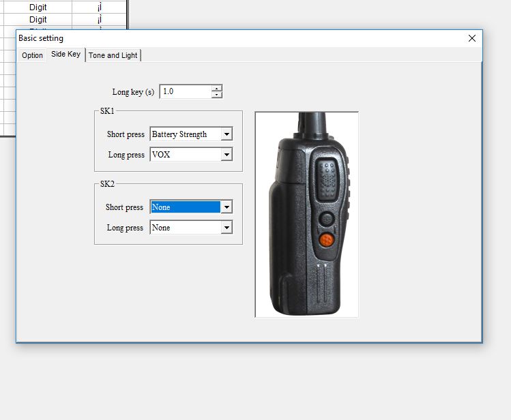This screenshot has width=511, height=420.
Task: Click the SK2 Long press label
Action: (x=125, y=228)
